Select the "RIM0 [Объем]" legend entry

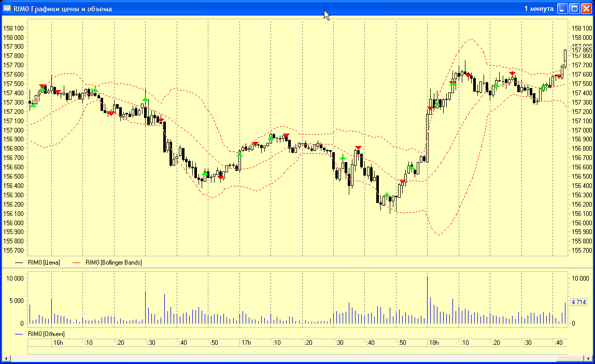46,334
